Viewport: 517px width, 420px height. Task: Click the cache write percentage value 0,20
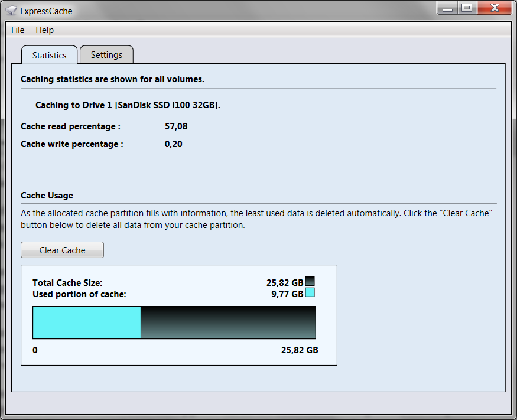point(174,144)
